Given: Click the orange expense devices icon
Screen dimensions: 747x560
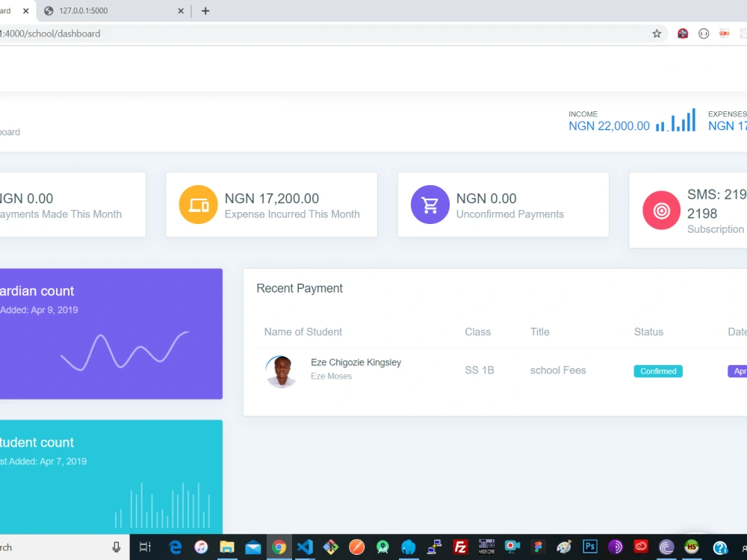Looking at the screenshot, I should click(x=198, y=205).
